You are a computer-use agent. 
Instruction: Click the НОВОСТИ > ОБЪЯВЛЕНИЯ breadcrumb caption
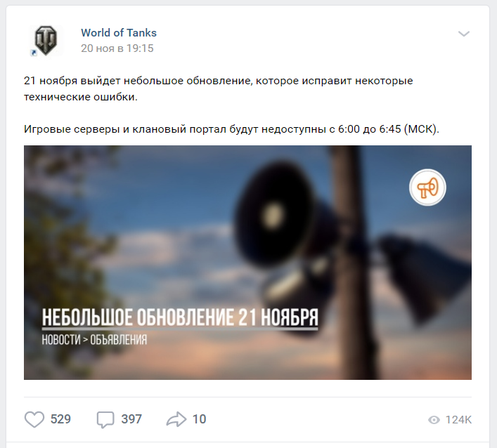tap(94, 340)
